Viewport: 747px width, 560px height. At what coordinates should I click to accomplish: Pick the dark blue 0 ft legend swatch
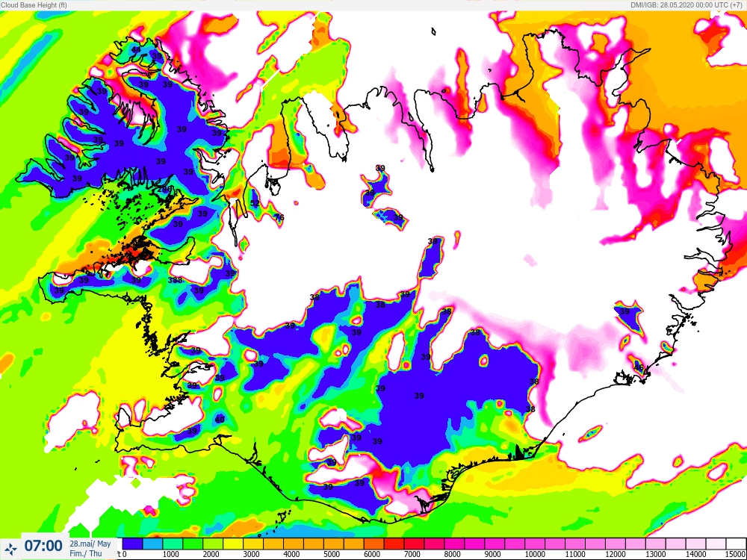pos(133,544)
